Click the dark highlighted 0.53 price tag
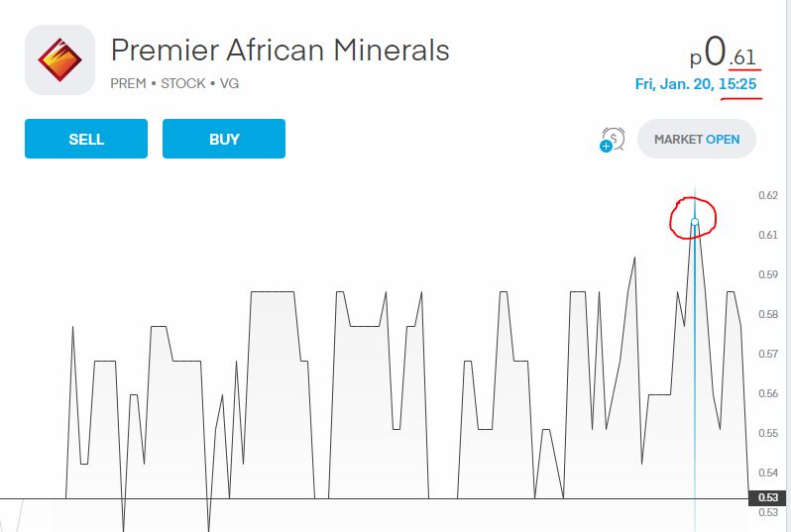Image resolution: width=791 pixels, height=532 pixels. click(x=768, y=497)
